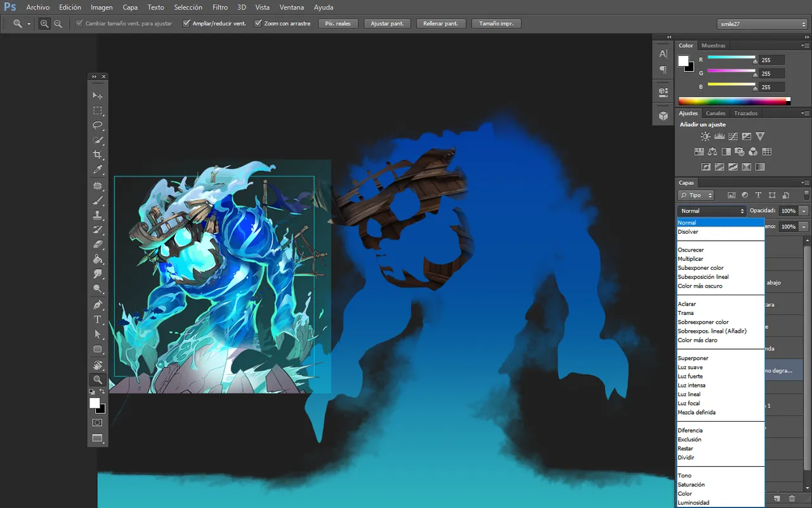Toggle Ampliar/reducir vent. checkbox
The width and height of the screenshot is (812, 508).
point(187,23)
